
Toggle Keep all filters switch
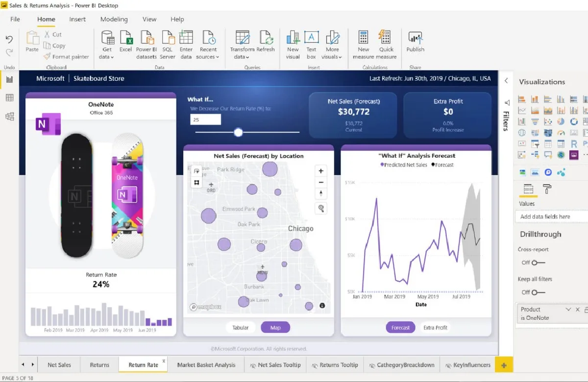pyautogui.click(x=538, y=292)
